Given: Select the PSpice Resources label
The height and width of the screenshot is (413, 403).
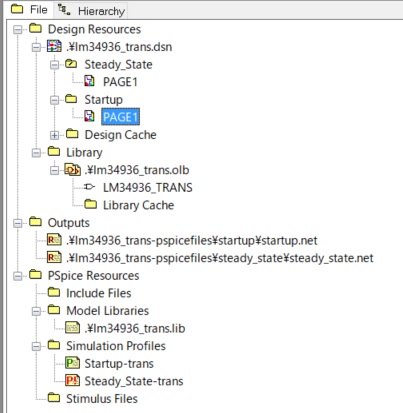Looking at the screenshot, I should pyautogui.click(x=94, y=276).
